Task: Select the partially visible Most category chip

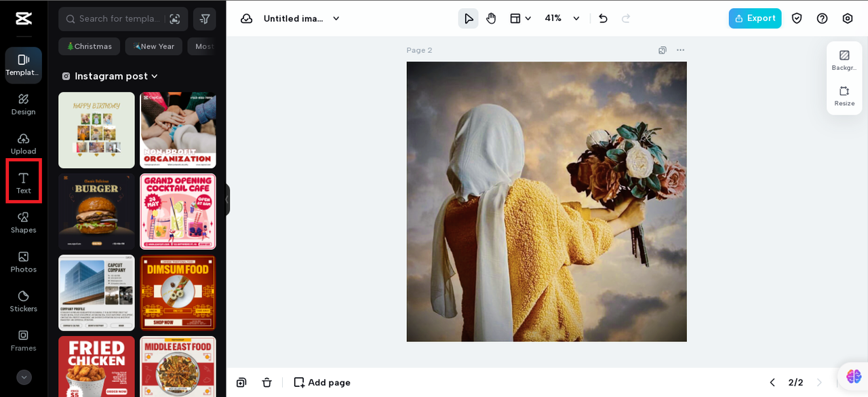Action: [203, 46]
